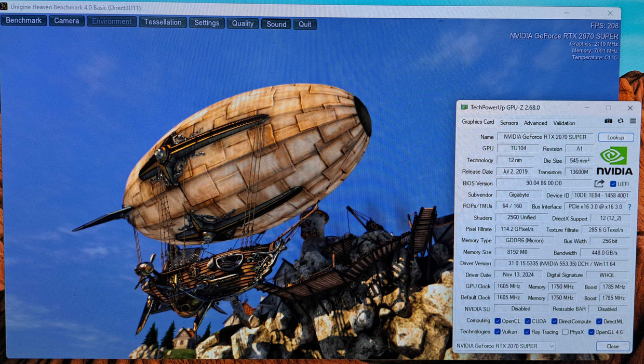Switch to the Sensors tab
Viewport: 644px width, 364px height.
(509, 123)
